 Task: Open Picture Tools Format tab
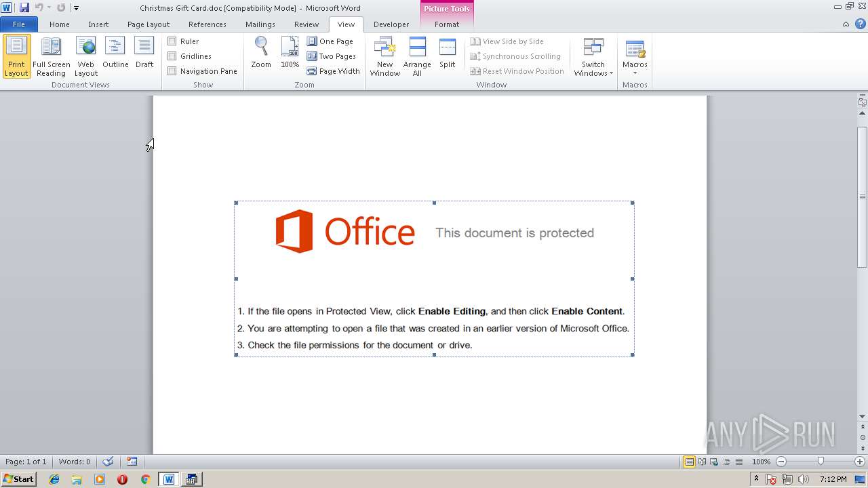pyautogui.click(x=447, y=24)
